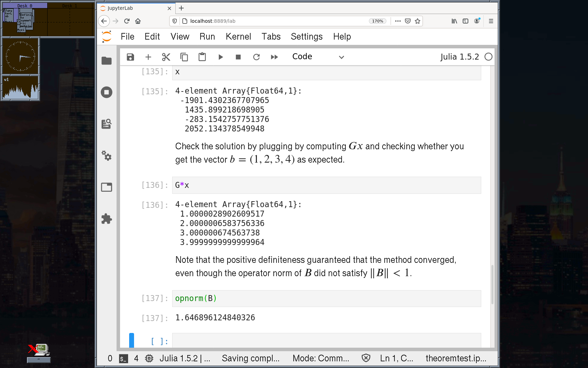
Task: Open the Settings menu
Action: click(307, 36)
